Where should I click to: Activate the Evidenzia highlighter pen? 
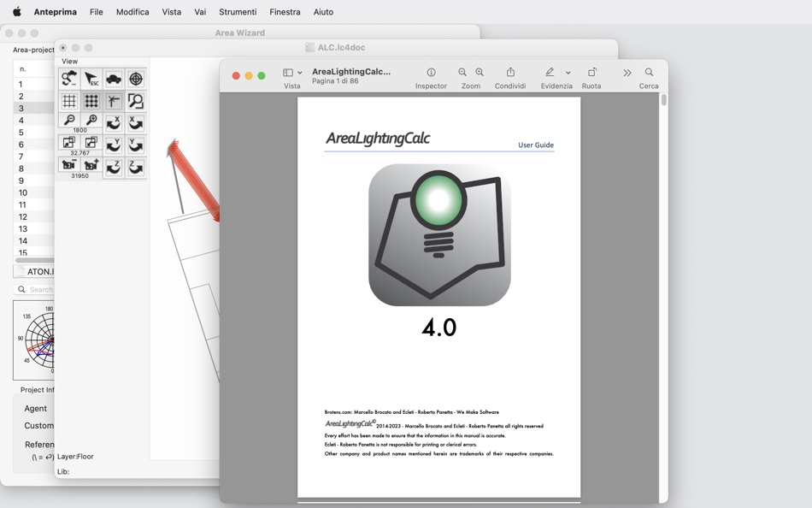pos(550,72)
